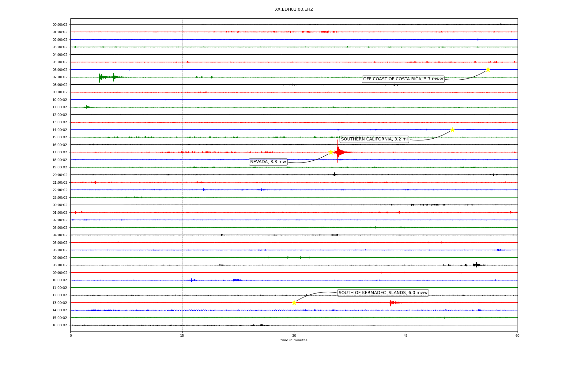The height and width of the screenshot is (368, 588).
Task: Click the 19:00:02 trace time label
Action: coord(60,167)
